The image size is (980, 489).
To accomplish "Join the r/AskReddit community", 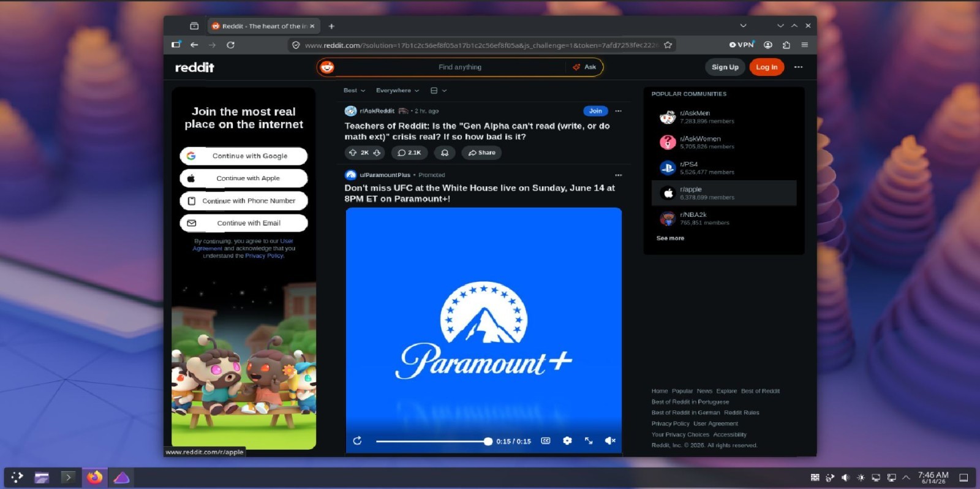I will point(595,111).
